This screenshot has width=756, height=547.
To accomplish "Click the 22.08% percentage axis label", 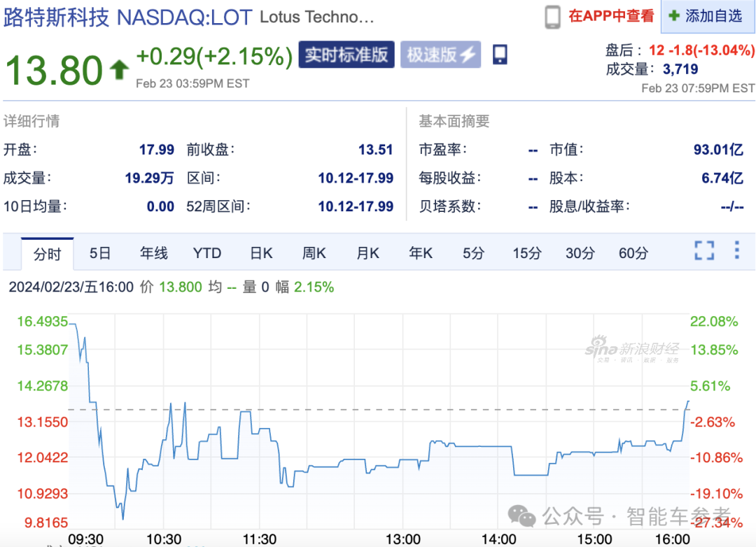I will tap(714, 322).
